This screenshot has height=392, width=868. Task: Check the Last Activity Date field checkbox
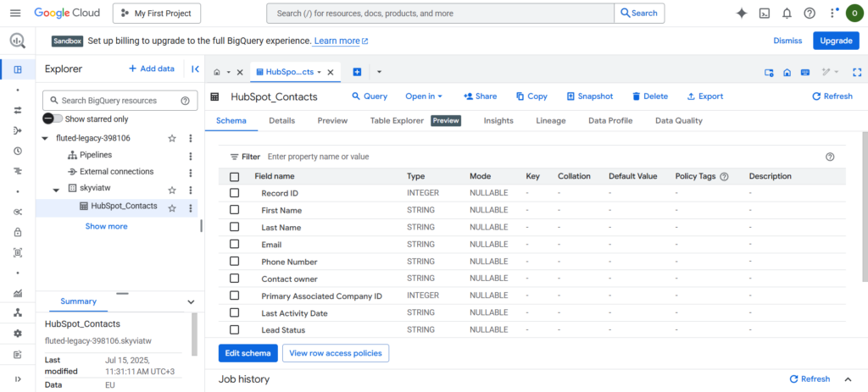(234, 312)
